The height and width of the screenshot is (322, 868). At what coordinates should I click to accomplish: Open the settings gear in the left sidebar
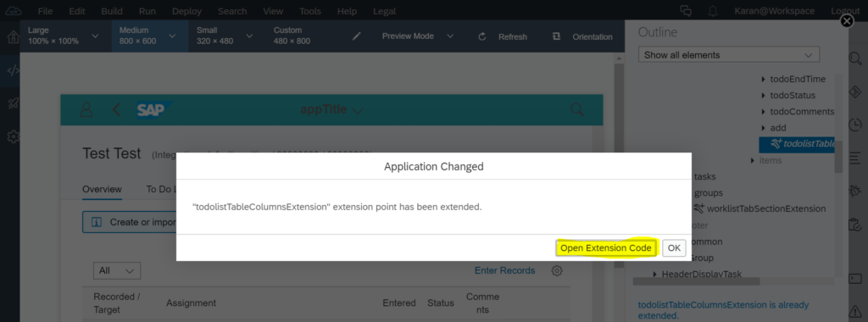pos(12,136)
